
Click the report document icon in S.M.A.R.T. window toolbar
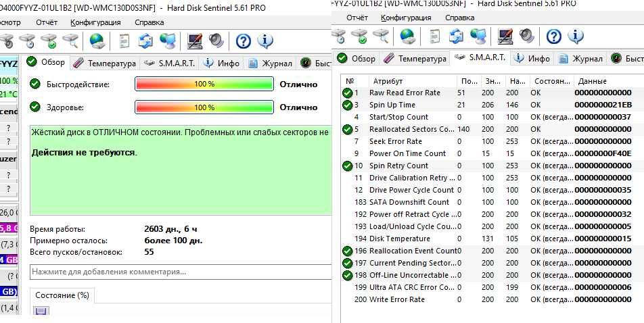click(x=434, y=36)
